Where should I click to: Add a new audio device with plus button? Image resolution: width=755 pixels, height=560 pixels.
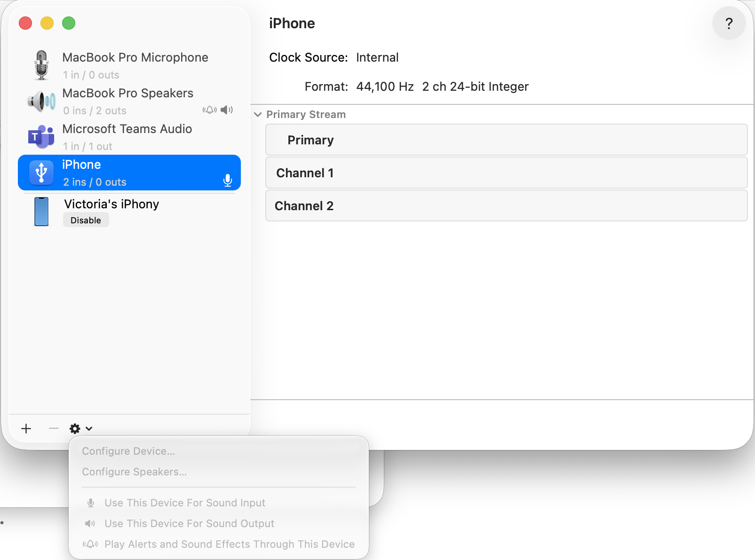pos(26,428)
